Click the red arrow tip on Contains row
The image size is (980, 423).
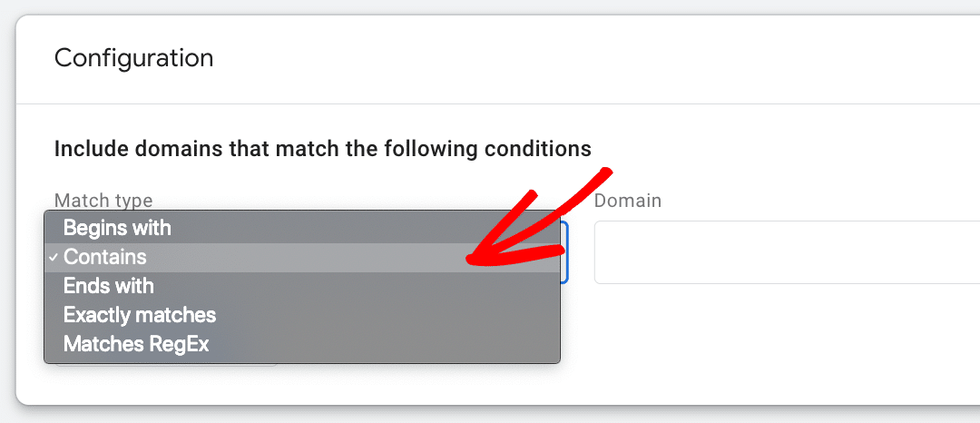(x=469, y=261)
